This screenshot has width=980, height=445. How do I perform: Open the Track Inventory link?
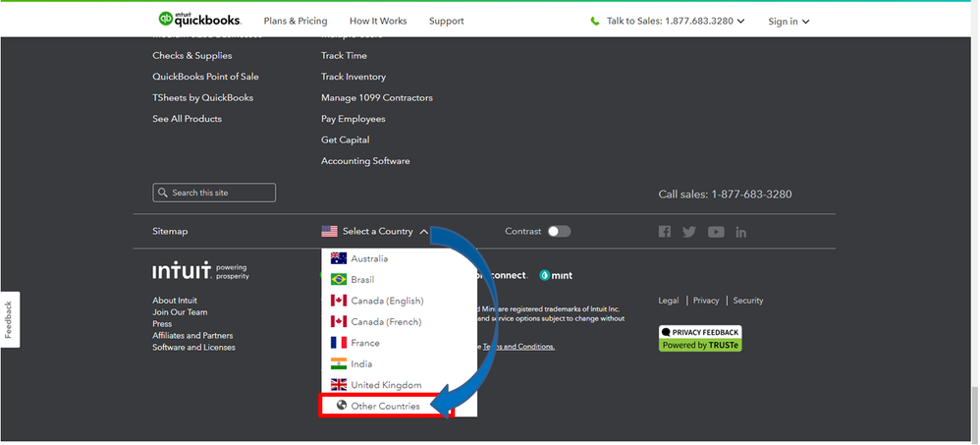[354, 77]
